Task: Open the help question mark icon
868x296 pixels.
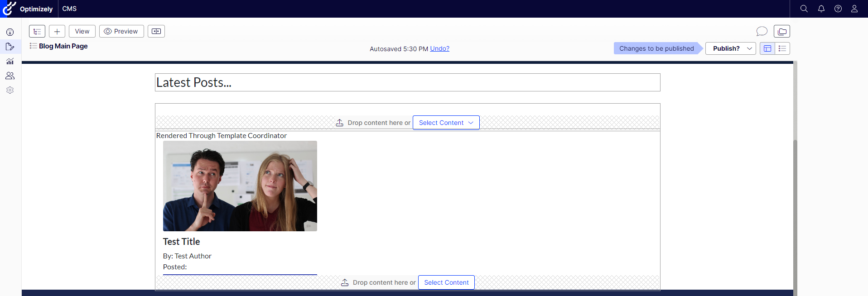Action: tap(838, 9)
